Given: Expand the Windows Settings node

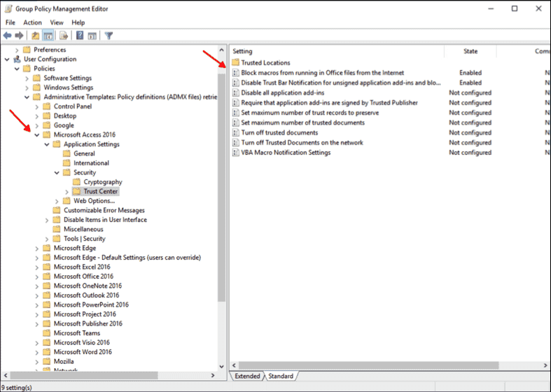Looking at the screenshot, I should point(27,87).
